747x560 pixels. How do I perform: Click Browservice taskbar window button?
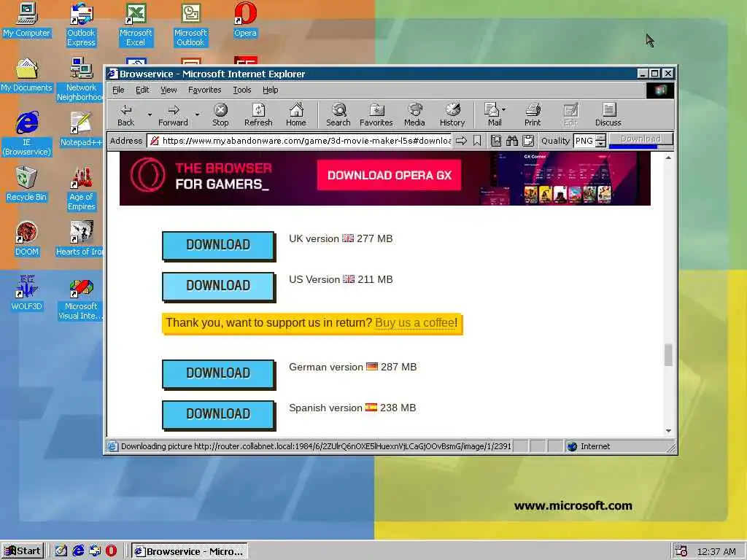tap(189, 551)
